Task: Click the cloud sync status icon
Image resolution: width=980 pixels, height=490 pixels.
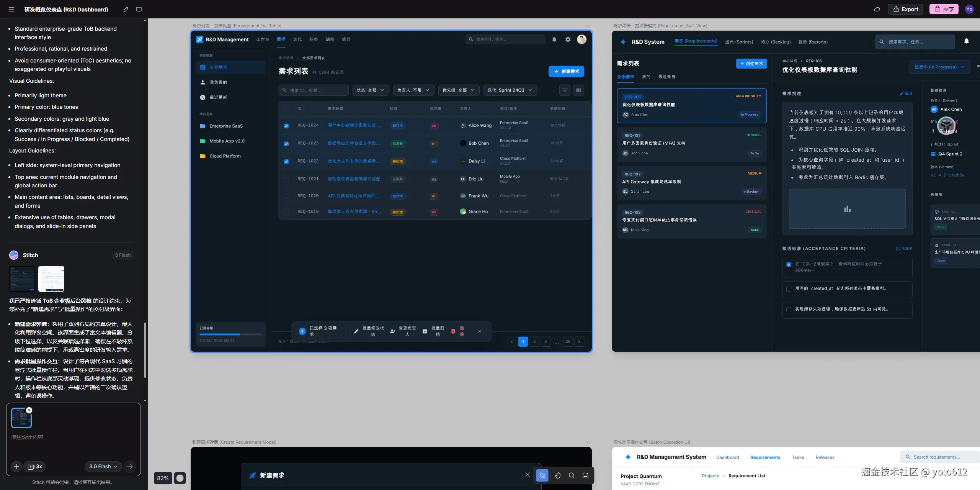Action: tap(877, 9)
